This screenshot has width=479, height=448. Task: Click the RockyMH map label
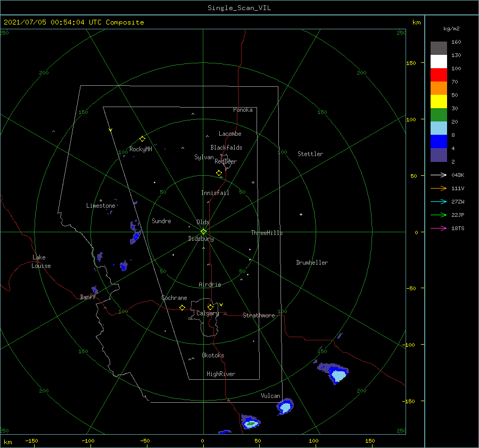pos(141,149)
